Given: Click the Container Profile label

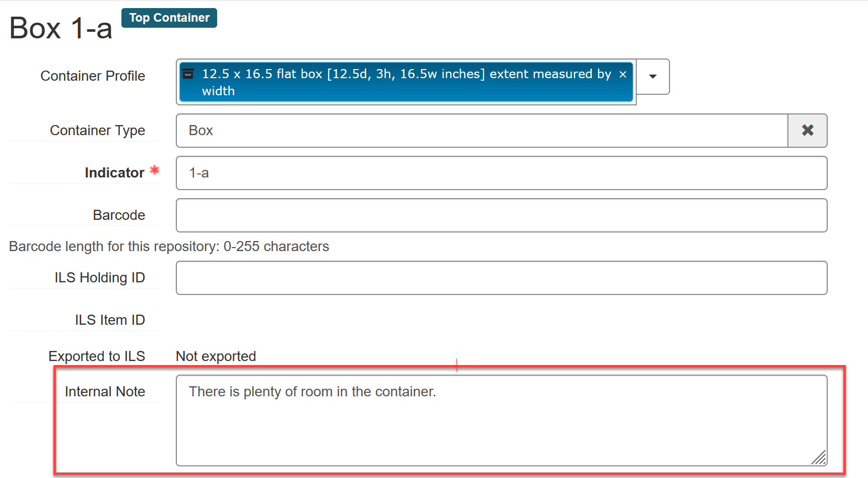Looking at the screenshot, I should (x=93, y=76).
